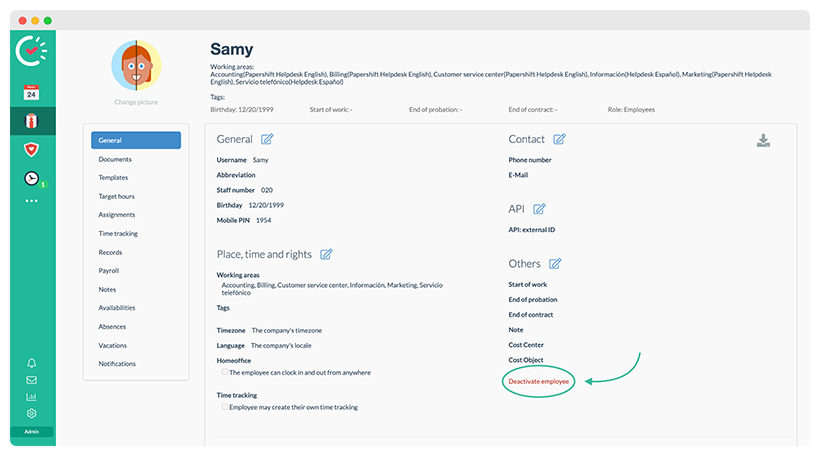Click the green macOS fullscreen button
Screen dimensions: 820x456
coord(48,20)
